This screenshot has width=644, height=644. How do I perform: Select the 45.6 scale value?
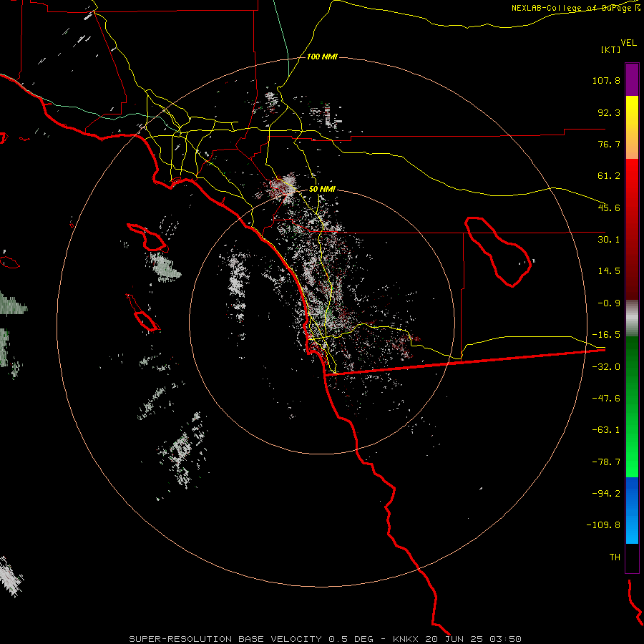coord(609,208)
